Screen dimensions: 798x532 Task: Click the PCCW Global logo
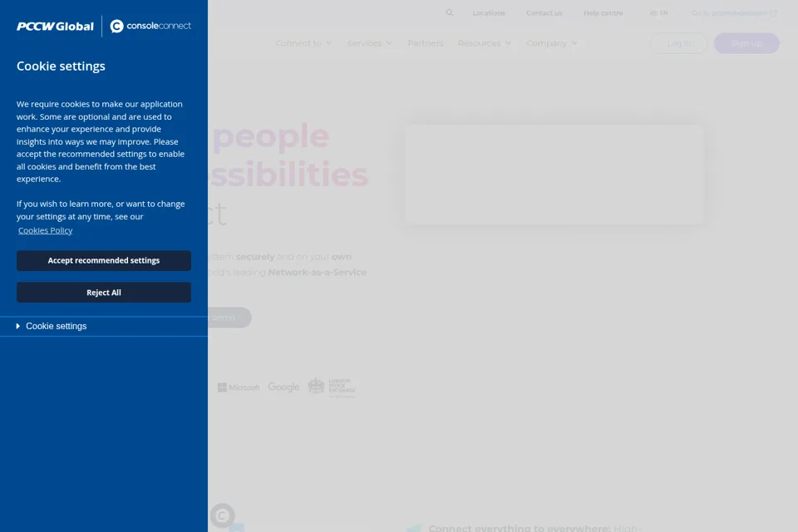pyautogui.click(x=55, y=27)
